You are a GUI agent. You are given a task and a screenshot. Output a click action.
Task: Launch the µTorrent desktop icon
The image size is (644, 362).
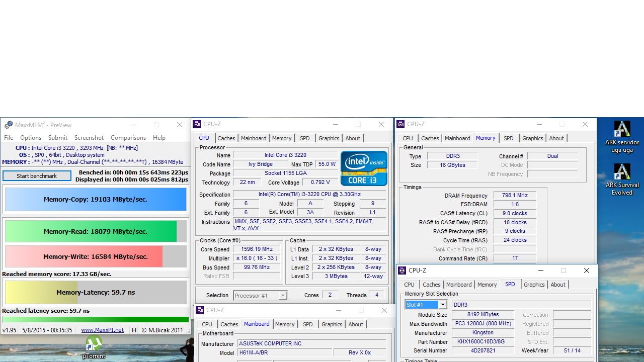94,347
